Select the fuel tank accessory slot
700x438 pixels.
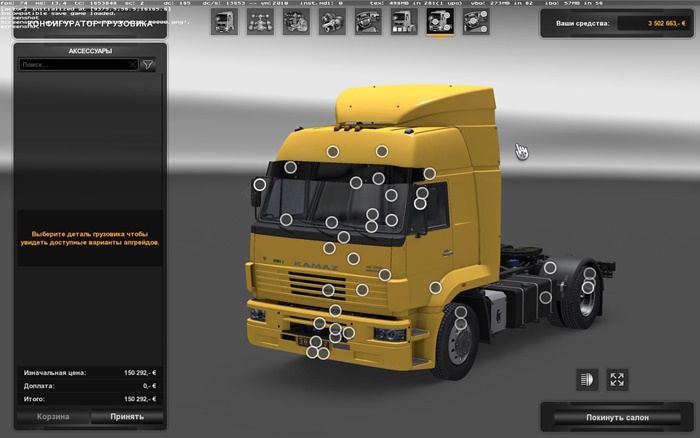[x=545, y=297]
